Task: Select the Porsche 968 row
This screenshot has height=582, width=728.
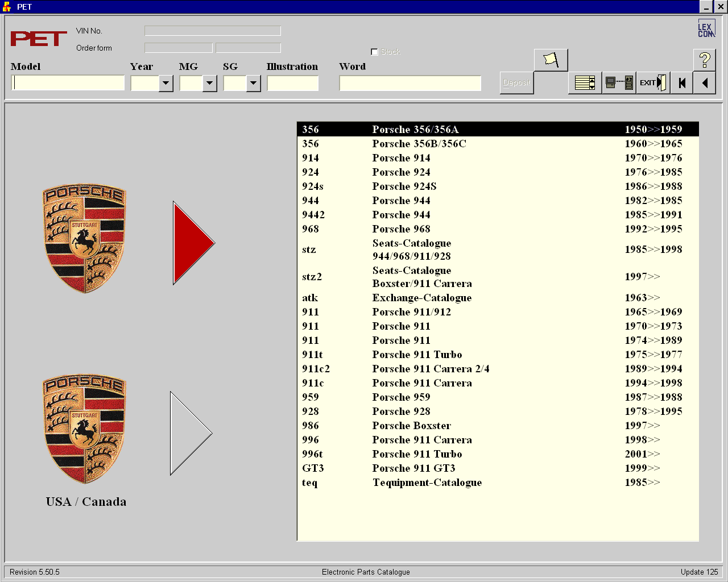Action: (498, 229)
